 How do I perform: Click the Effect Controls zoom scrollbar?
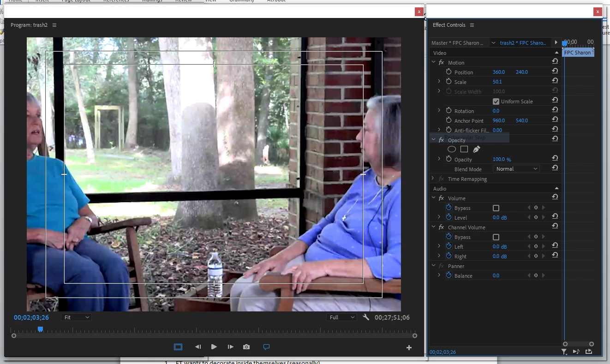[578, 344]
